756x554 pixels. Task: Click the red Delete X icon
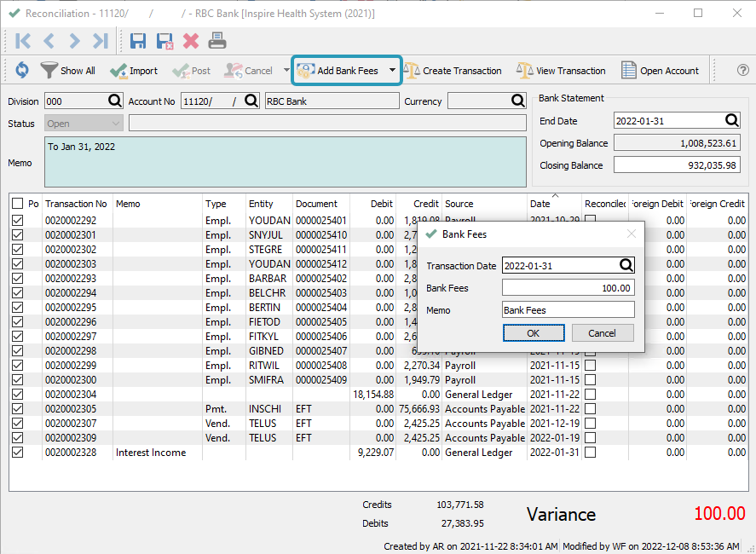click(191, 40)
